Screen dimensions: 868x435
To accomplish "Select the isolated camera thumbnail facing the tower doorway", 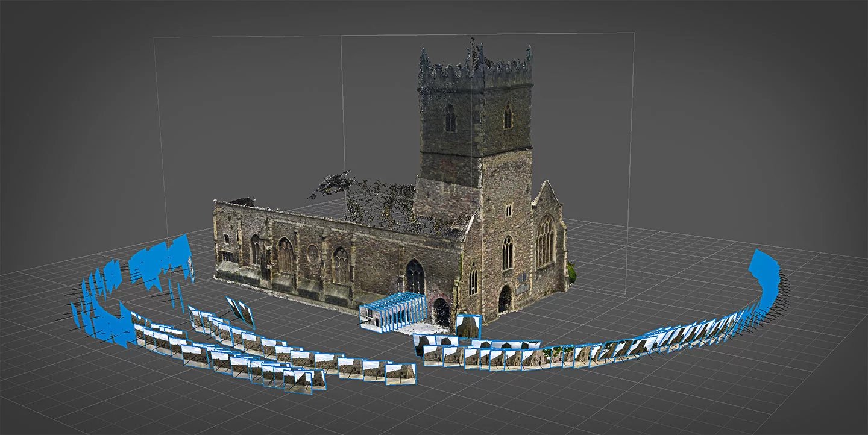I will click(468, 327).
